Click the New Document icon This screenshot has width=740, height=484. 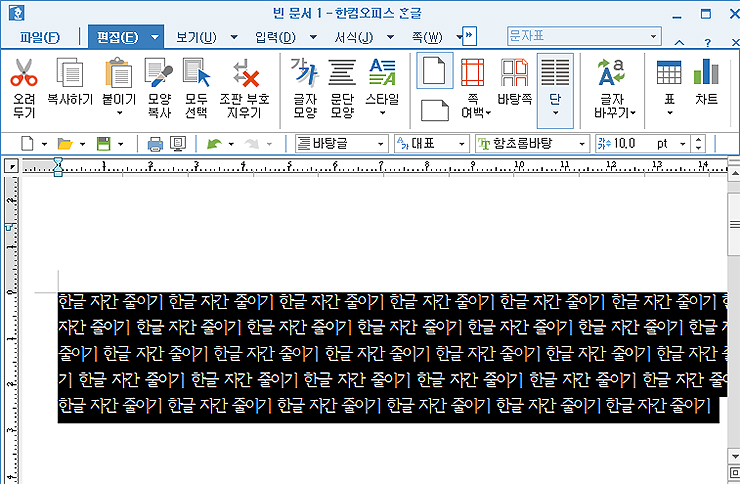tap(27, 143)
